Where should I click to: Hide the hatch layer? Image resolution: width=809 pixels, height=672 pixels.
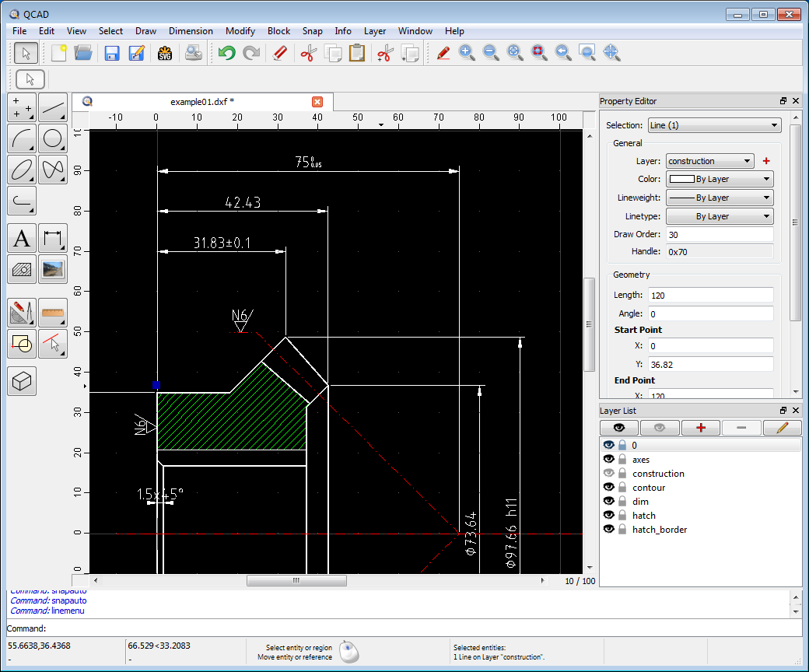[608, 515]
